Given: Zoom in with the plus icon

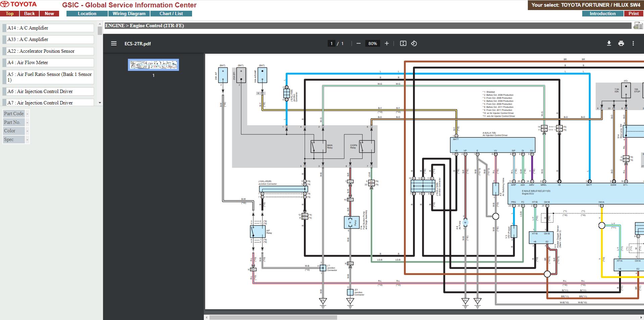Looking at the screenshot, I should pyautogui.click(x=387, y=43).
